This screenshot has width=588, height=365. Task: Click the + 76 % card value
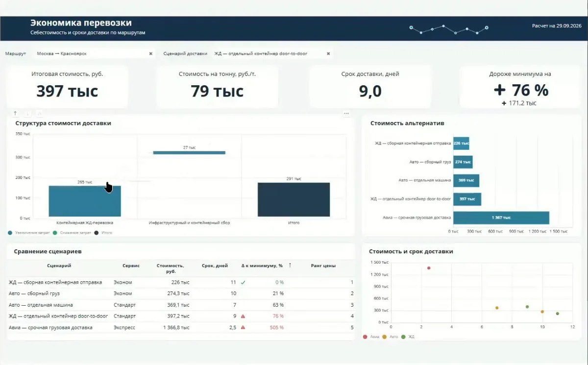(520, 90)
